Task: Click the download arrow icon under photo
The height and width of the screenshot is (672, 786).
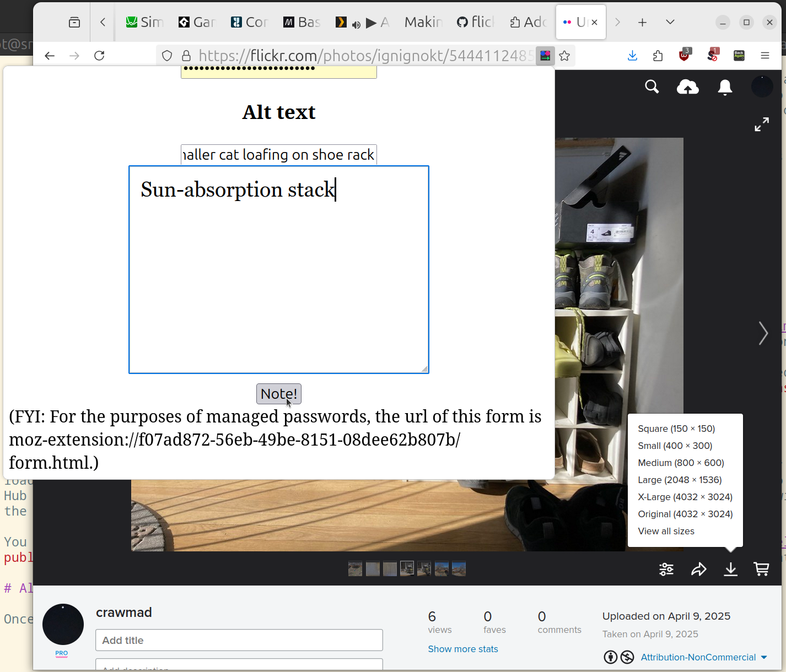Action: (730, 569)
